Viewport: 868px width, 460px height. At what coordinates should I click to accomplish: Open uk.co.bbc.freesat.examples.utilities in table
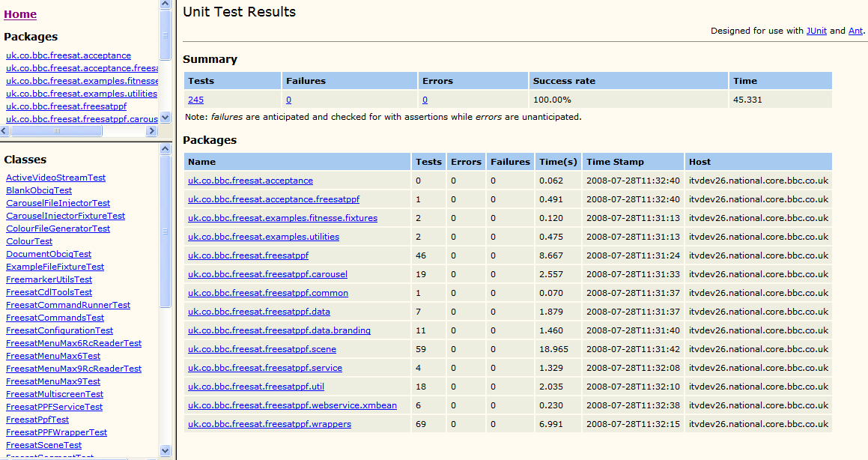point(263,237)
